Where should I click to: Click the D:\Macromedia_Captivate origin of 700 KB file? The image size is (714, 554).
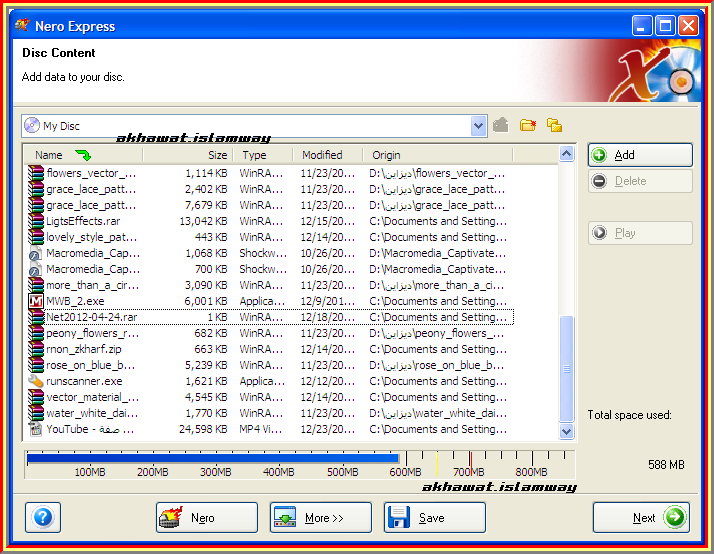click(437, 269)
